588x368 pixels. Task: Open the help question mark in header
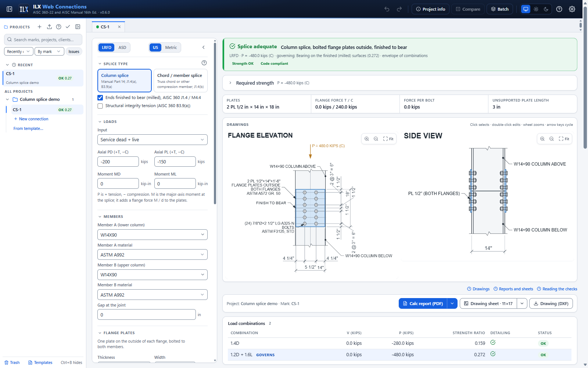tap(559, 9)
